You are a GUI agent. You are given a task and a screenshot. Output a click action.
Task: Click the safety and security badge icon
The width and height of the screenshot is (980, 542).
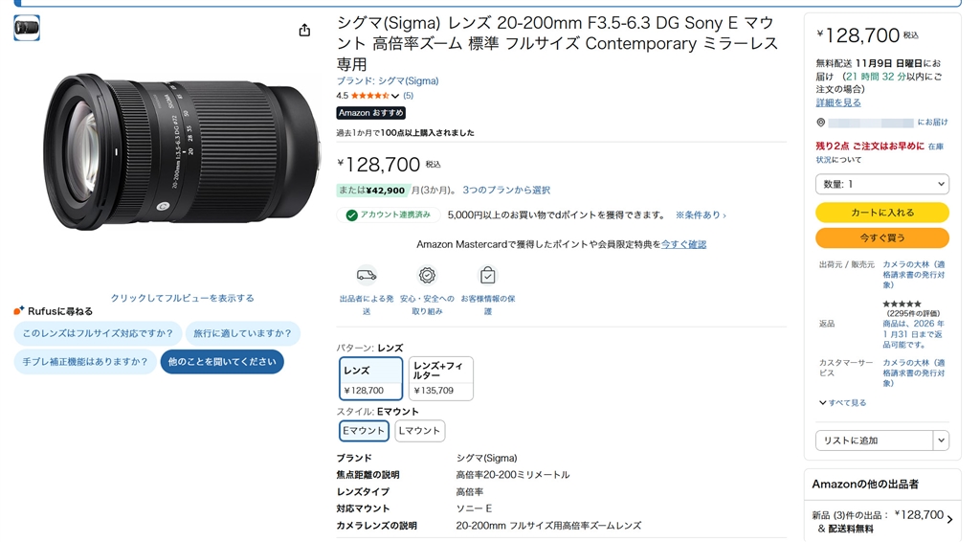pyautogui.click(x=427, y=276)
